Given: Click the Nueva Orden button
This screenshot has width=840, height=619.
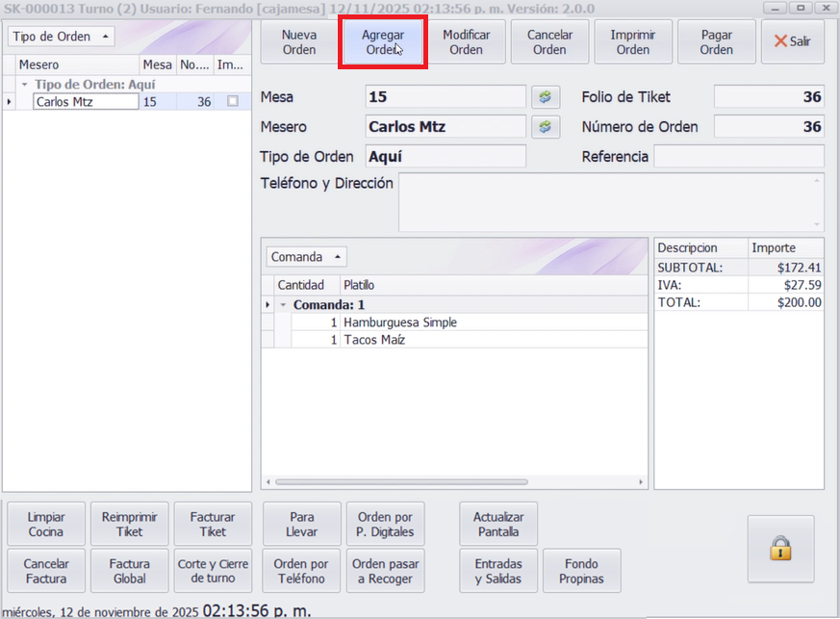Looking at the screenshot, I should 299,42.
